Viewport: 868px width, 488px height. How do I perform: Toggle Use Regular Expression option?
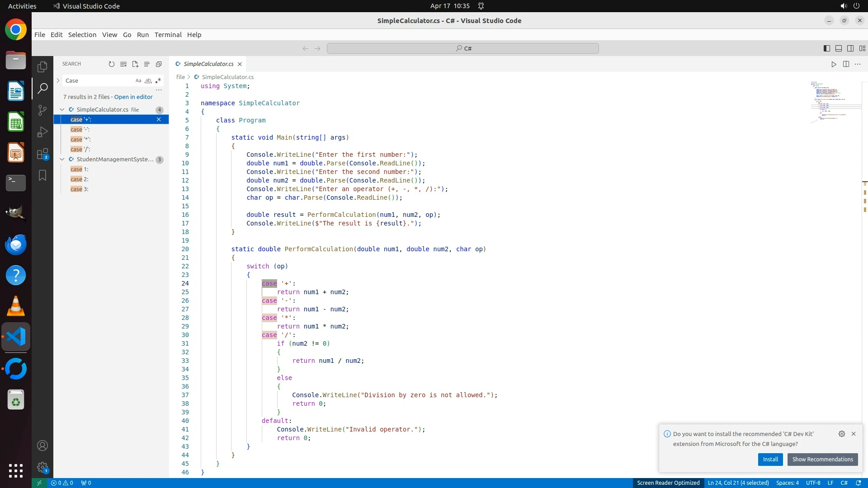click(x=158, y=80)
